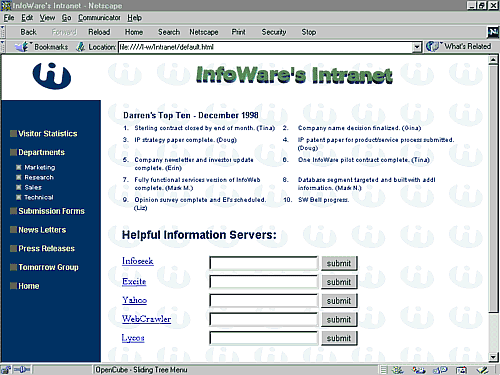Screen dimensions: 500x375
Task: Open Search from the toolbar
Action: click(169, 32)
